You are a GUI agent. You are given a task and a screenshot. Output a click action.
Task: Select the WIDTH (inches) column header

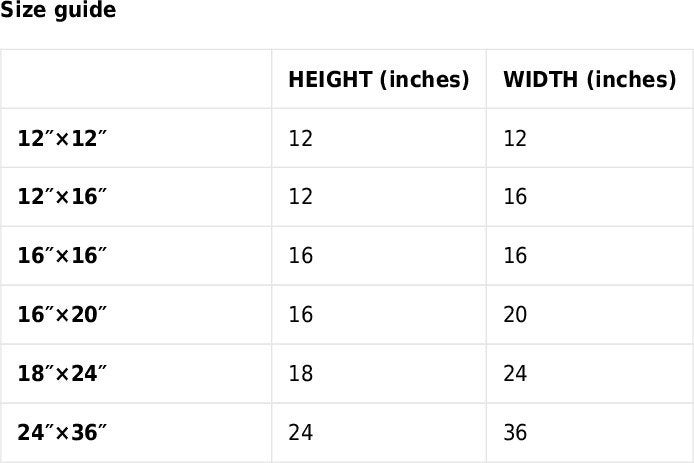click(590, 79)
